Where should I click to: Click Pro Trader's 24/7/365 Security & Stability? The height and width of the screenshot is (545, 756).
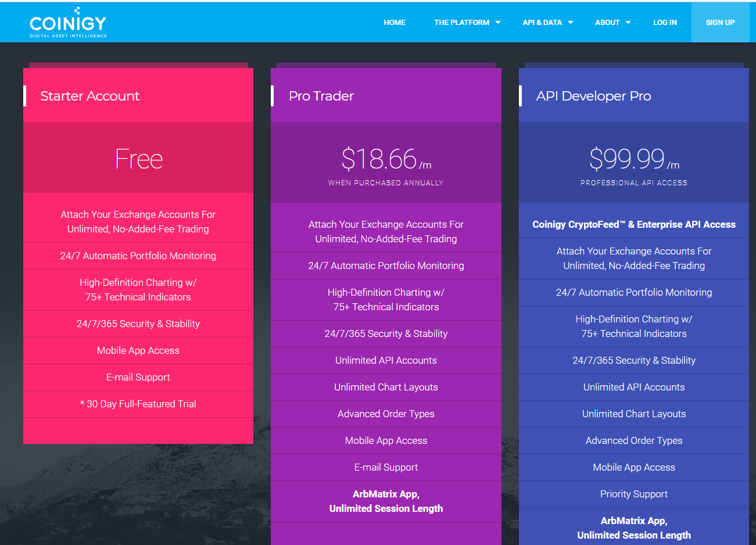click(386, 334)
